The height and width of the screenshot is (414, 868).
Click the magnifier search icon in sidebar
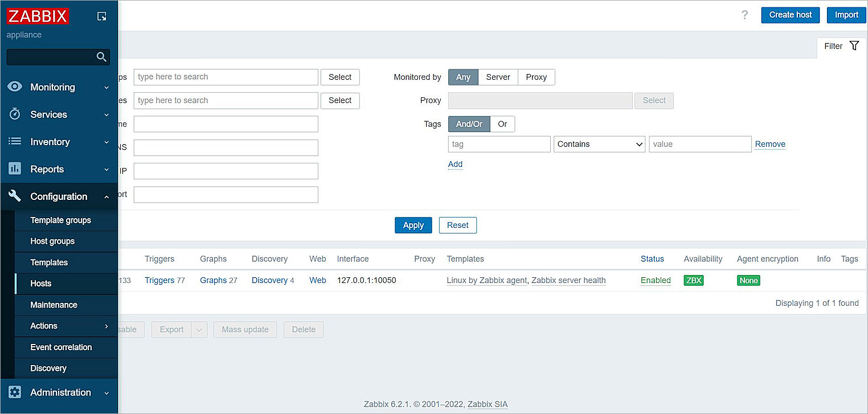tap(101, 57)
